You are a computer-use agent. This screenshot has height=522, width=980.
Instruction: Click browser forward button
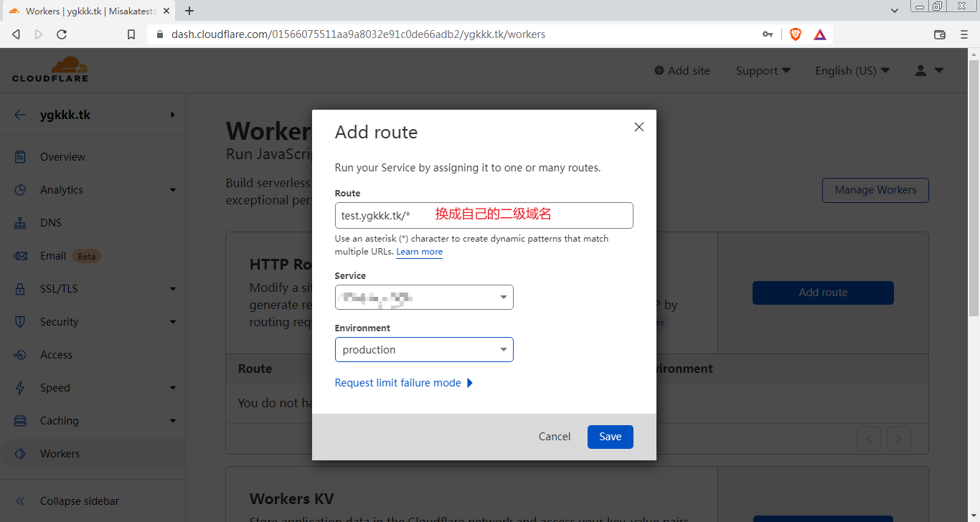tap(39, 34)
